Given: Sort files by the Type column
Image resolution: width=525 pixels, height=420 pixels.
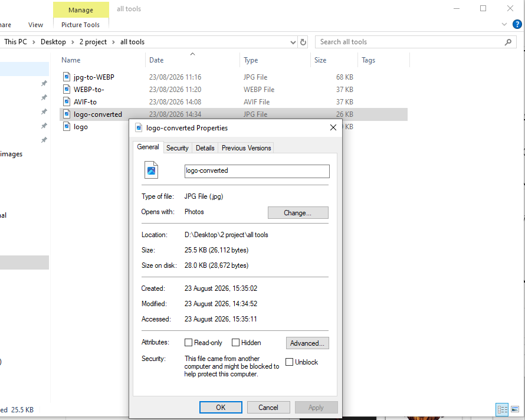Looking at the screenshot, I should point(275,60).
